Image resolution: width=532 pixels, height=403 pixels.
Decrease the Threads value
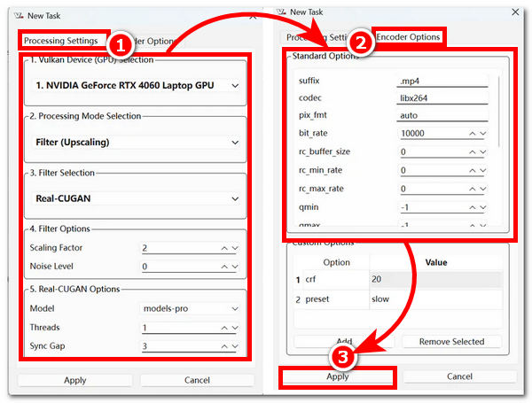click(x=235, y=328)
